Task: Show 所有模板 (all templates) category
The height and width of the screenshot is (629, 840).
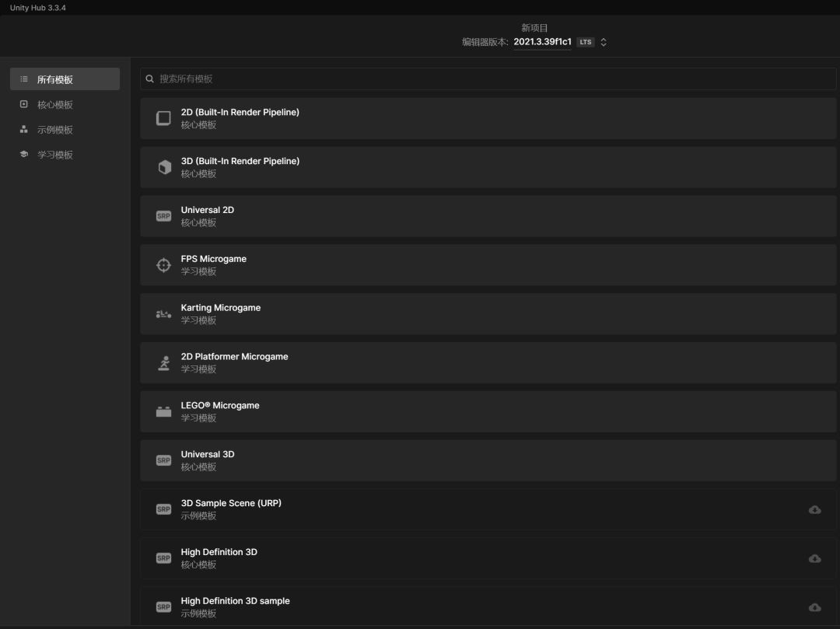Action: [x=65, y=79]
